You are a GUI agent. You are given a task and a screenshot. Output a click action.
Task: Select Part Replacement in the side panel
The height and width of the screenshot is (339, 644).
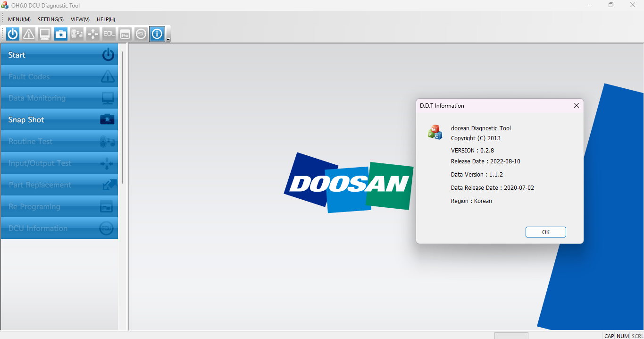[x=59, y=185]
